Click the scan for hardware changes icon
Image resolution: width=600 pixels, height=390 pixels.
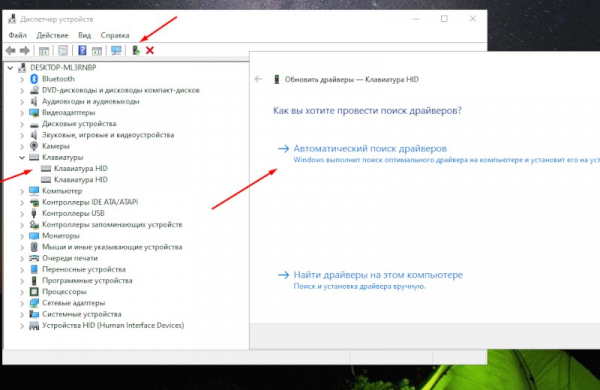[x=116, y=51]
